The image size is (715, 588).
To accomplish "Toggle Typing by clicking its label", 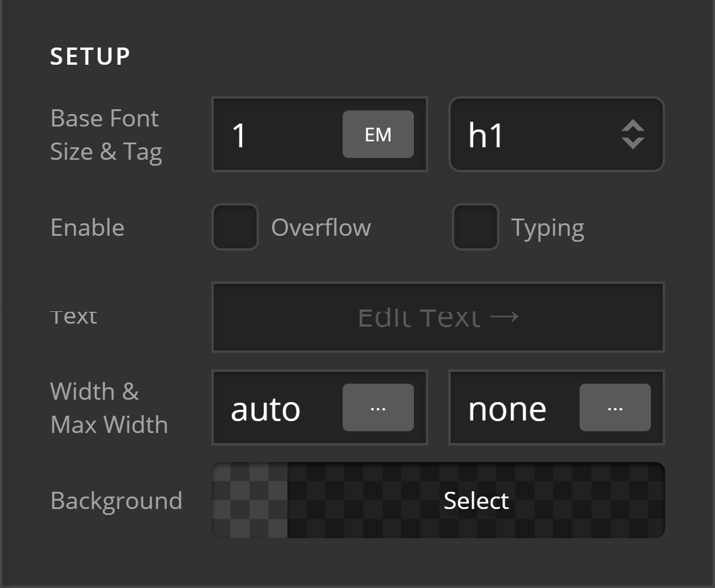I will (x=547, y=227).
